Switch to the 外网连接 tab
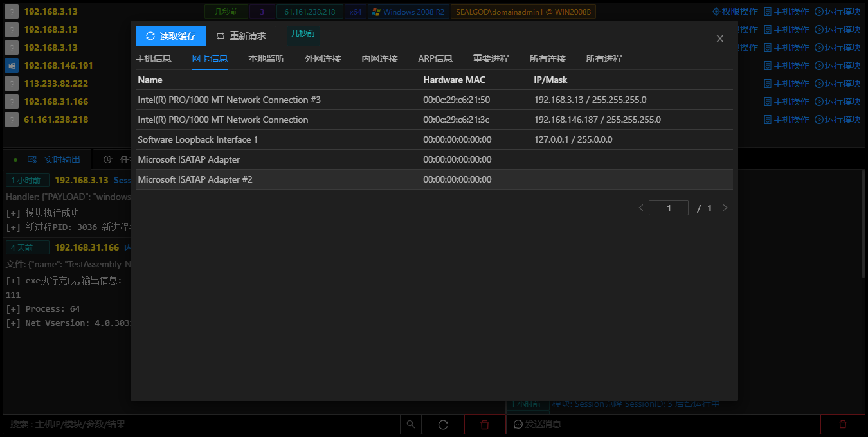The width and height of the screenshot is (868, 437). coord(323,58)
